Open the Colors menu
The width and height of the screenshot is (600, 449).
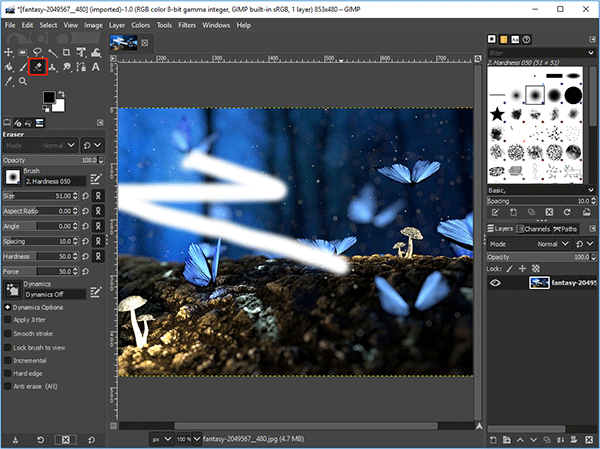(x=140, y=25)
